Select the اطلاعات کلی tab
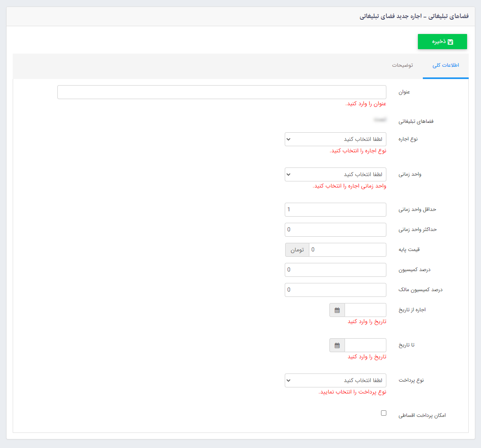This screenshot has width=481, height=448. click(x=445, y=65)
